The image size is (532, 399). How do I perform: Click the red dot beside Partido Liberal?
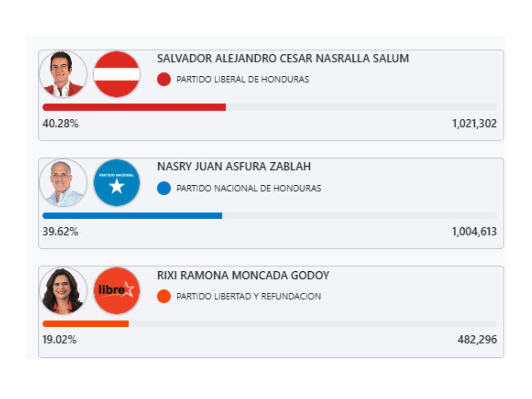point(164,80)
